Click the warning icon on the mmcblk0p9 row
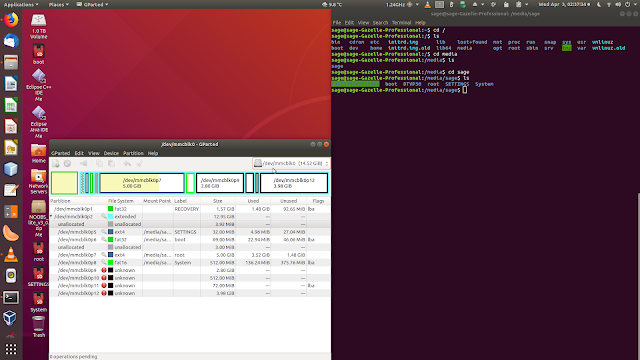640x360 pixels. pyautogui.click(x=104, y=270)
